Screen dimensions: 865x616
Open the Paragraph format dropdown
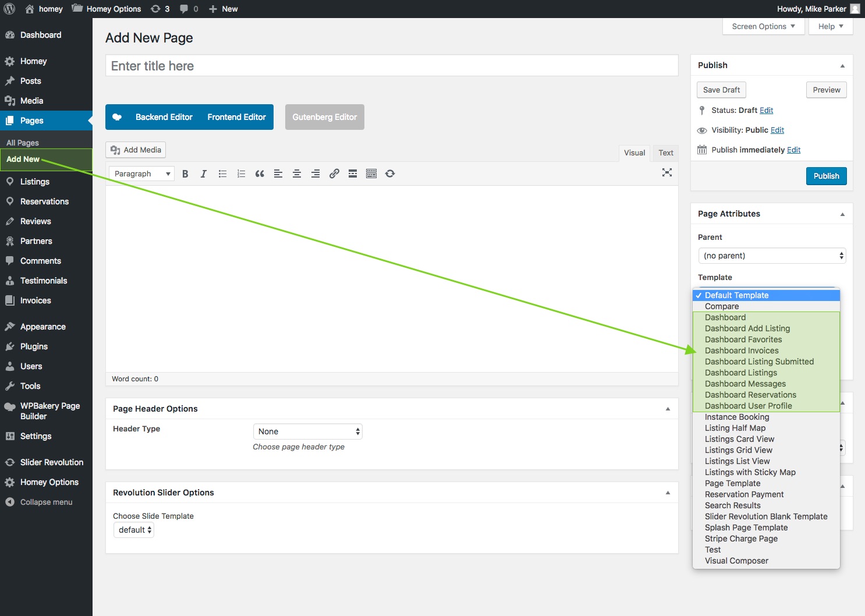(142, 174)
